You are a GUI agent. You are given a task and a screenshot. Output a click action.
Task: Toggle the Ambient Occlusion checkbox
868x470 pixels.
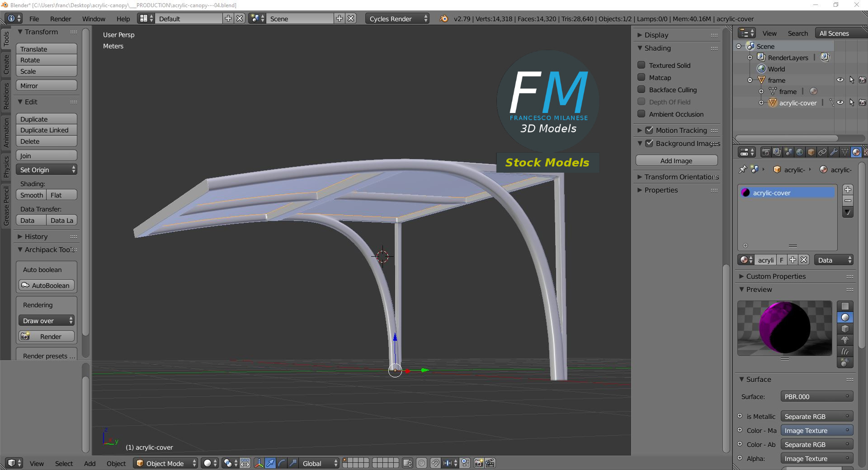coord(641,114)
